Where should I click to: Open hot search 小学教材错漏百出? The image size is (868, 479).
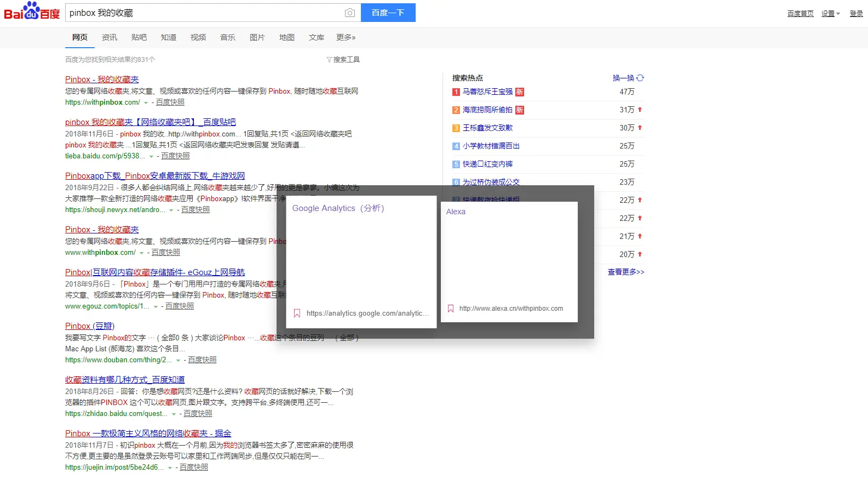491,146
